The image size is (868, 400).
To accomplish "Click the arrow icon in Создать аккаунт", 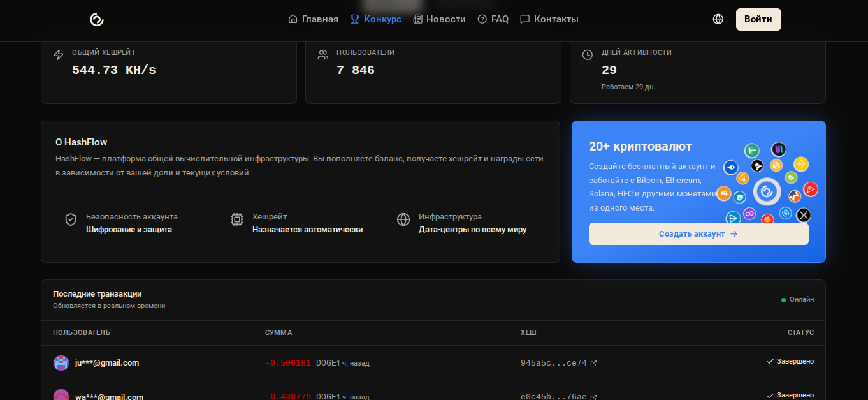I will pyautogui.click(x=734, y=234).
